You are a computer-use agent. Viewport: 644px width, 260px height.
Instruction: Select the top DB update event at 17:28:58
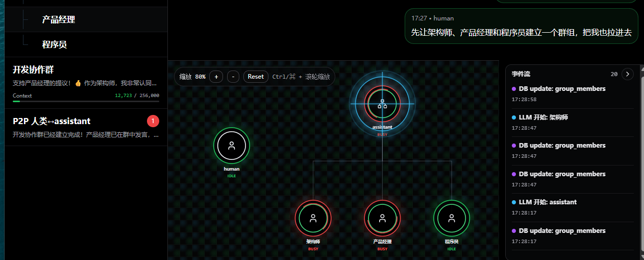(562, 88)
